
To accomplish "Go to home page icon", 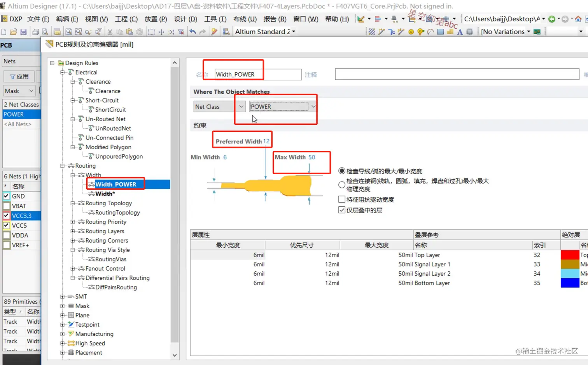I will 578,19.
